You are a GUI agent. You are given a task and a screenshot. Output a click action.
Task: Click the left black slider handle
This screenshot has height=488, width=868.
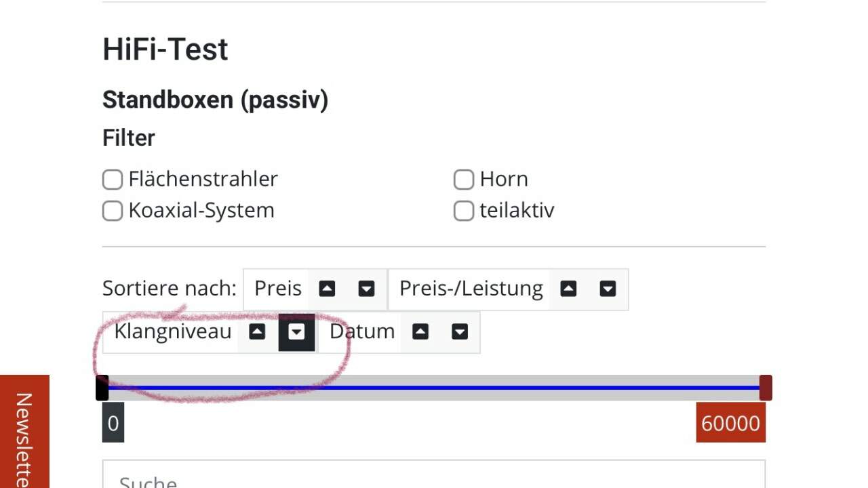[x=102, y=388]
